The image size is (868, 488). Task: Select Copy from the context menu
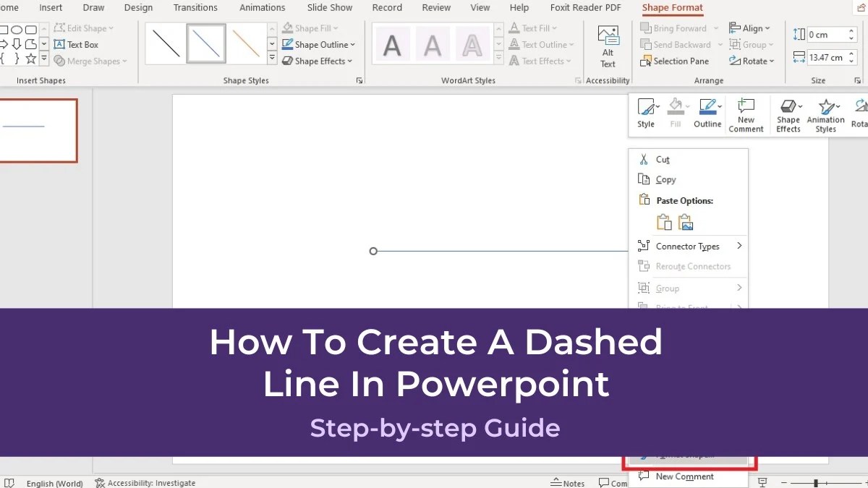[666, 179]
